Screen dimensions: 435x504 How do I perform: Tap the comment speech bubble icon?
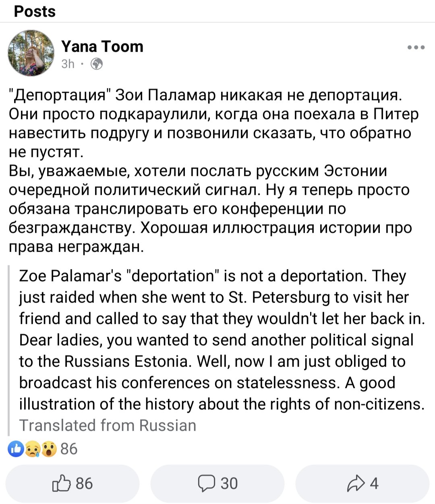207,483
